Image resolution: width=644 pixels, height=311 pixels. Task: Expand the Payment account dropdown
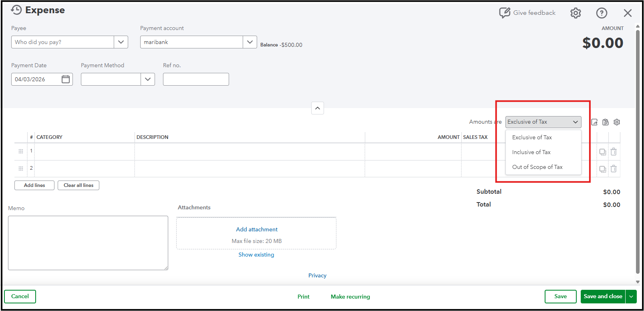(250, 42)
